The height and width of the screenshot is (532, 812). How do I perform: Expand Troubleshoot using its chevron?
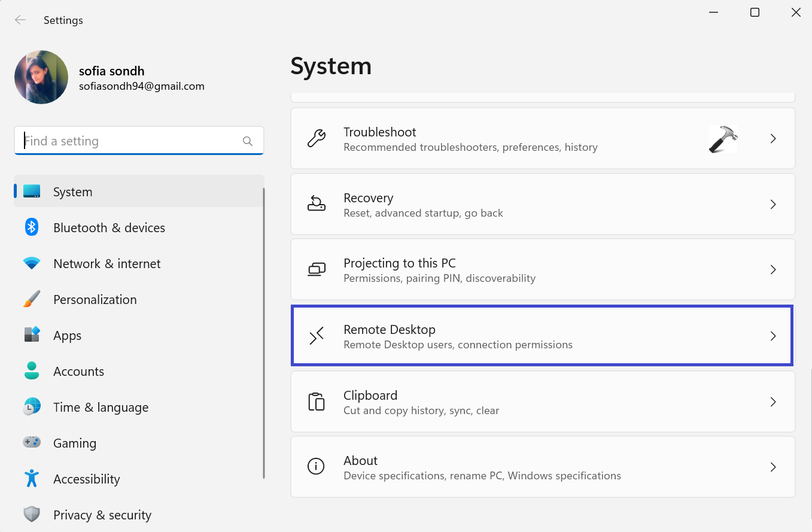click(773, 138)
